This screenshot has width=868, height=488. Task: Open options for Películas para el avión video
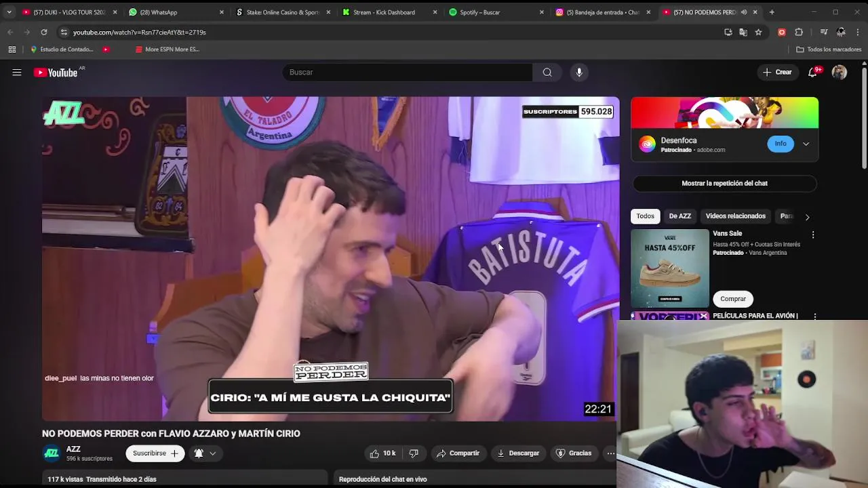click(814, 317)
